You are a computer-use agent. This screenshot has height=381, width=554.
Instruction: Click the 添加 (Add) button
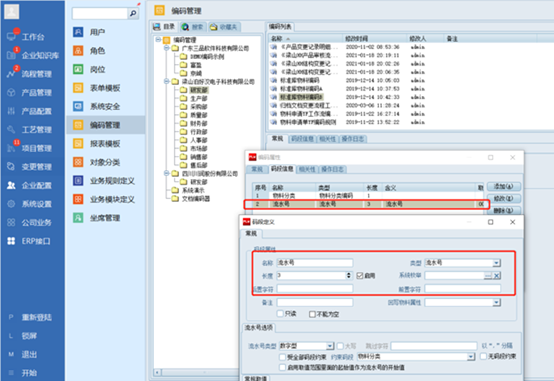[x=503, y=186]
